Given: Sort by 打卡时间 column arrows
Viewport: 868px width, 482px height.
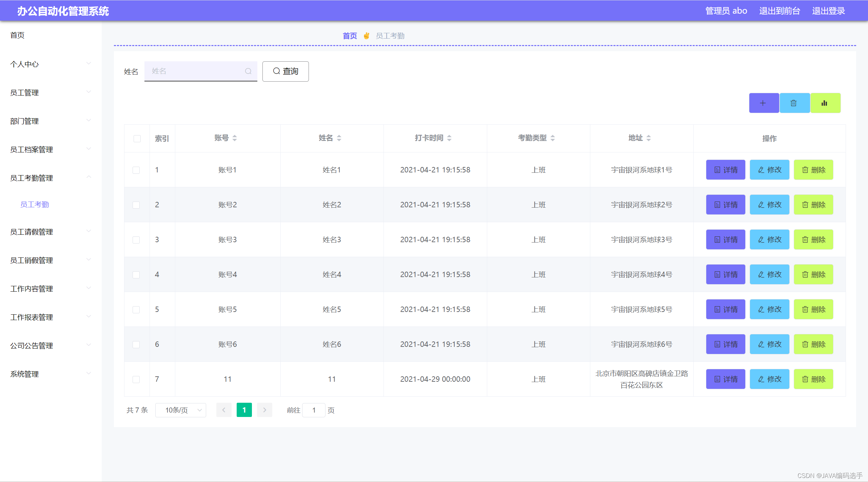Looking at the screenshot, I should (x=449, y=138).
